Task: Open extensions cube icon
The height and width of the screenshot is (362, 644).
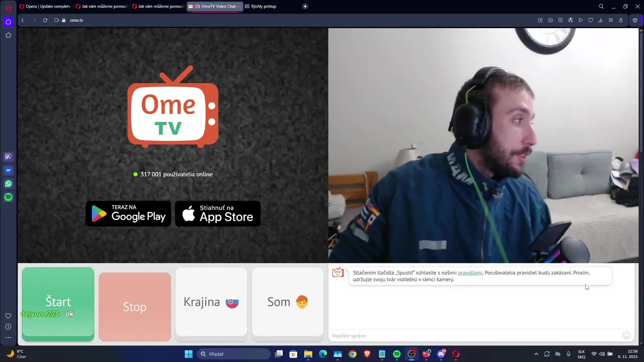Action: (635, 20)
